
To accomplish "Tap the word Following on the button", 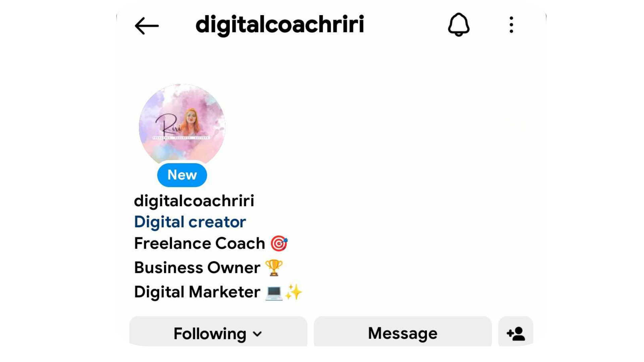I will pos(210,334).
